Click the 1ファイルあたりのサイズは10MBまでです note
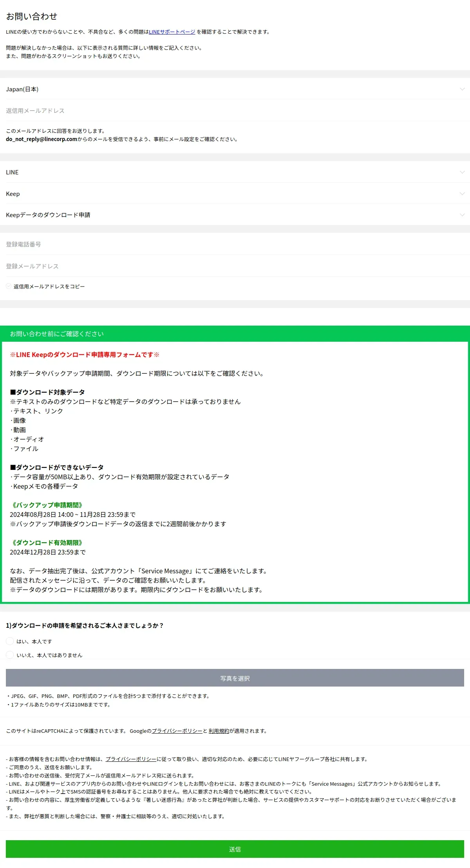 pos(59,705)
